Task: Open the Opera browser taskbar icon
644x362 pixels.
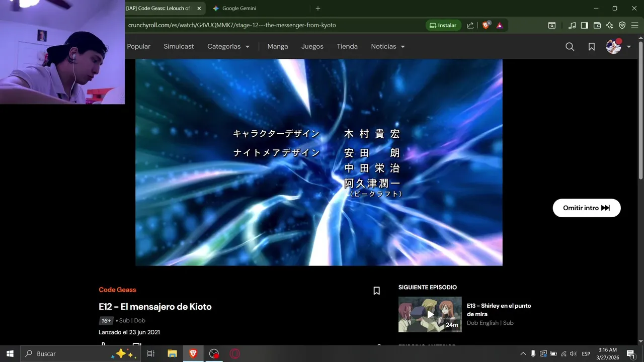Action: tap(235, 353)
